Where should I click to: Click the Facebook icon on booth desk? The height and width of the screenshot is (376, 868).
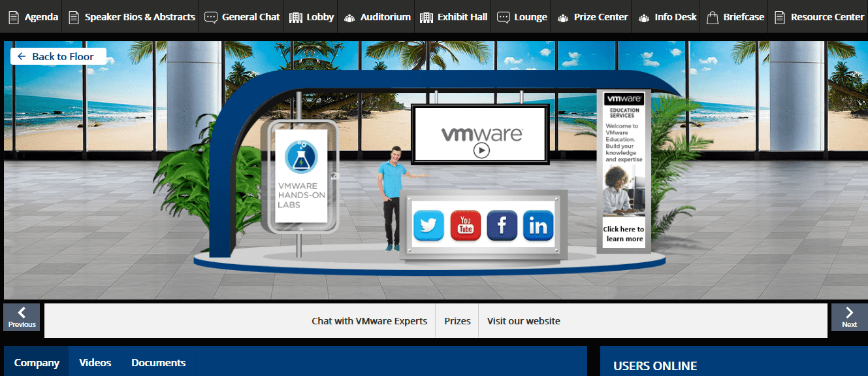click(x=502, y=226)
